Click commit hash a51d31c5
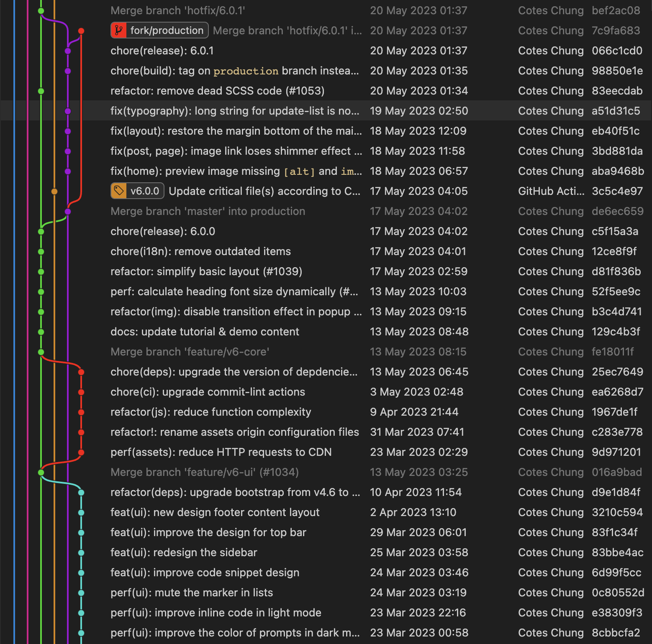 (x=616, y=111)
